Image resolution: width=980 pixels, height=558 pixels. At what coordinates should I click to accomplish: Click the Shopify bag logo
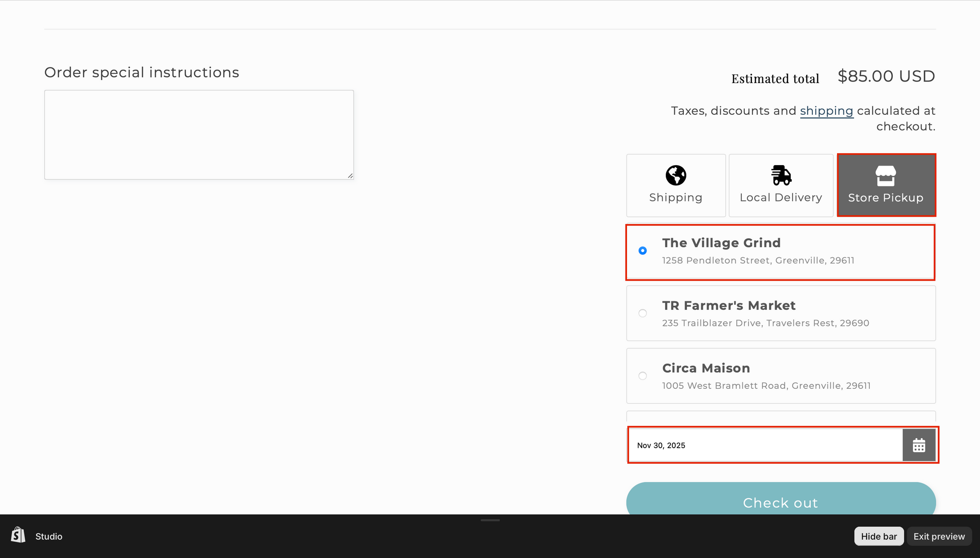[18, 535]
